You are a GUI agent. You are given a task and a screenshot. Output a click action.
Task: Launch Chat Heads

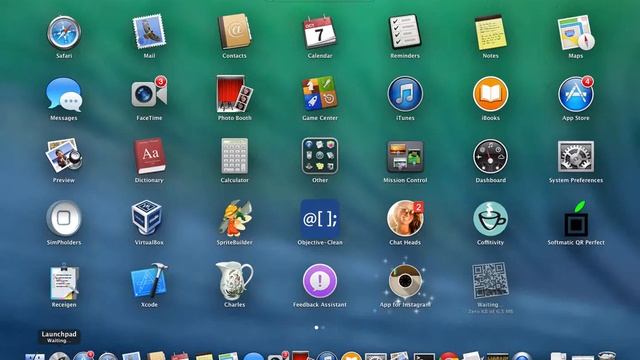pyautogui.click(x=405, y=218)
